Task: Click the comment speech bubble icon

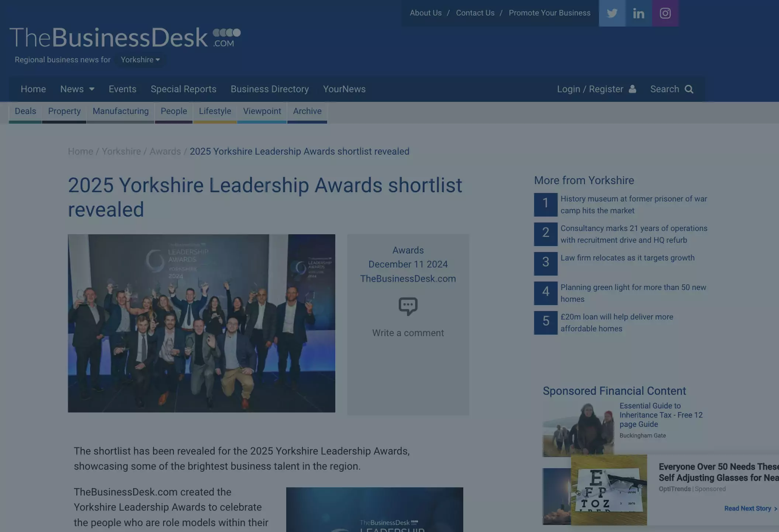Action: pyautogui.click(x=408, y=306)
